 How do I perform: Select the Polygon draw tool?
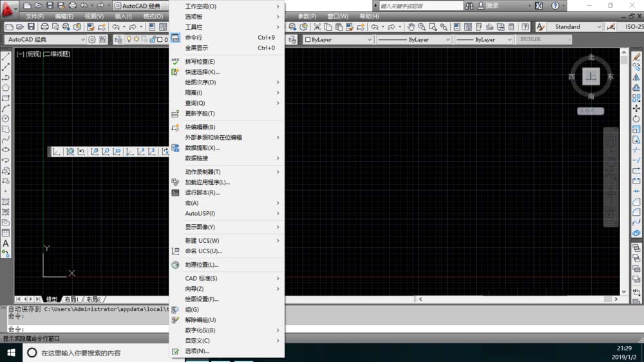coord(6,88)
